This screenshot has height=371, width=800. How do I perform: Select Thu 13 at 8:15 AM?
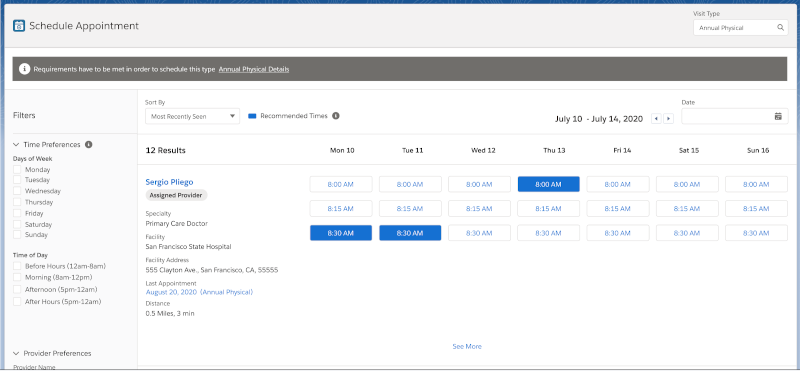pos(548,209)
